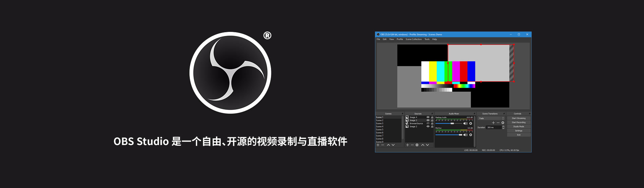This screenshot has width=644, height=188.
Task: Remove the selected scene with the minus icon
Action: coord(383,145)
